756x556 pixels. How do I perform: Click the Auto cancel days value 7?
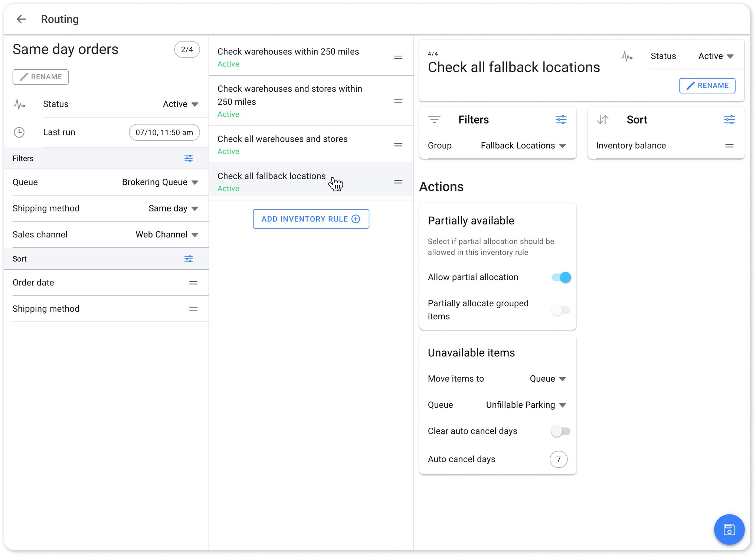point(558,459)
